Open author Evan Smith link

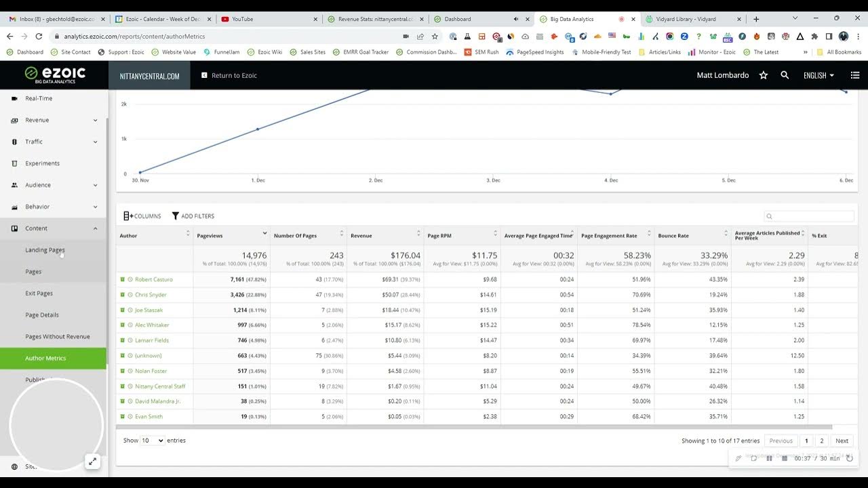[x=149, y=417]
